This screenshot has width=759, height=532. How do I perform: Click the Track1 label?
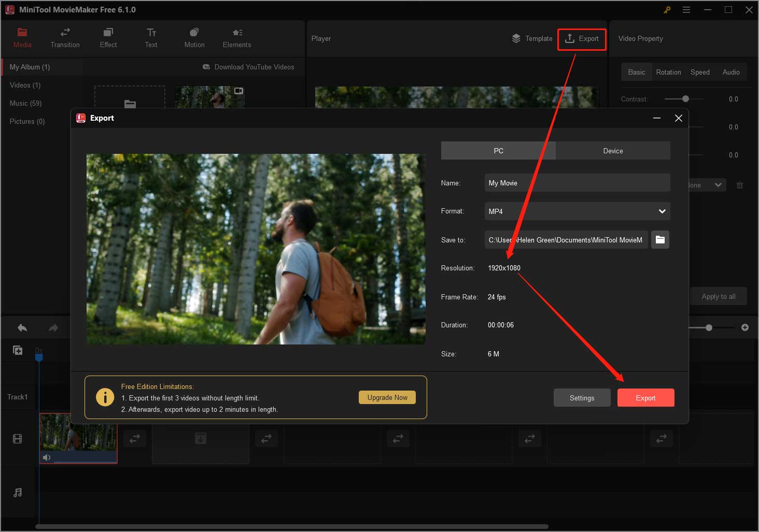click(18, 397)
